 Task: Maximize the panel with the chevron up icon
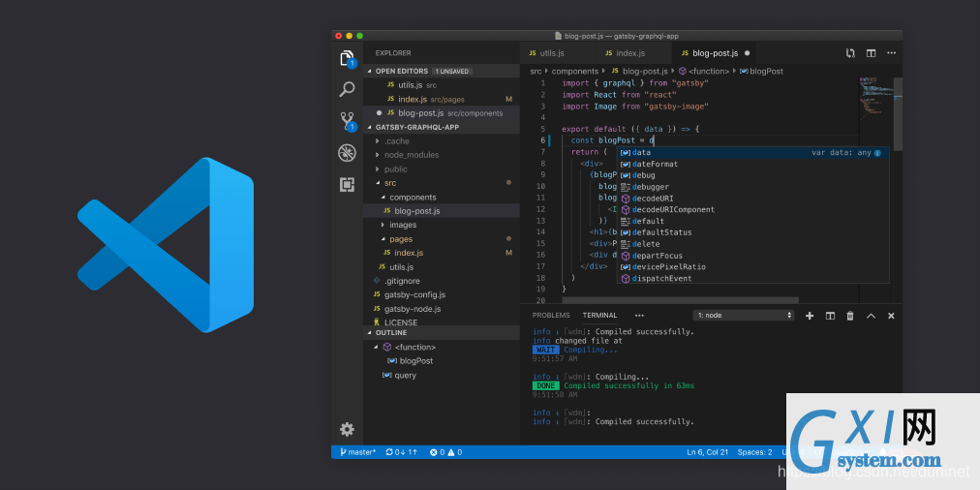coord(871,316)
